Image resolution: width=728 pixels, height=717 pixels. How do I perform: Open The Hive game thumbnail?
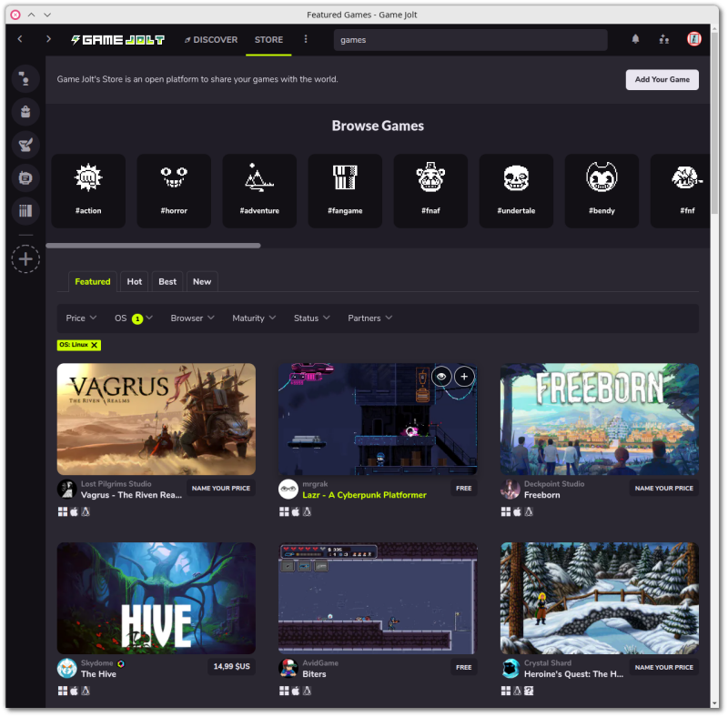click(x=156, y=598)
